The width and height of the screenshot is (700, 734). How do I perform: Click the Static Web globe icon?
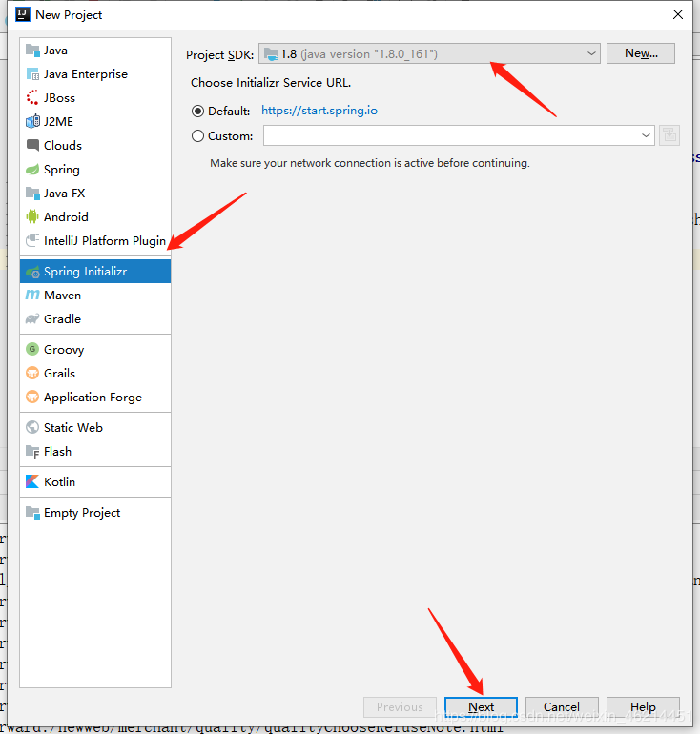point(32,427)
